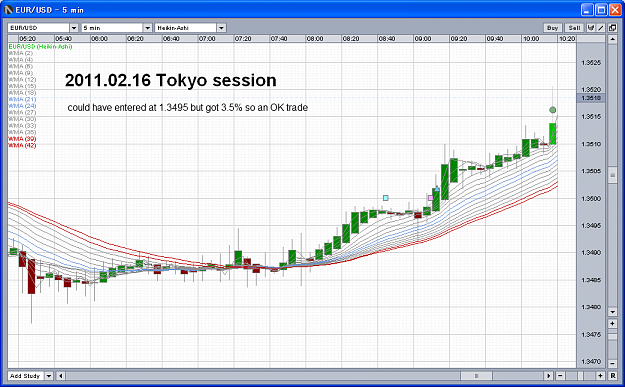Click the 09:00 time axis label
This screenshot has height=387, width=625.
point(423,39)
